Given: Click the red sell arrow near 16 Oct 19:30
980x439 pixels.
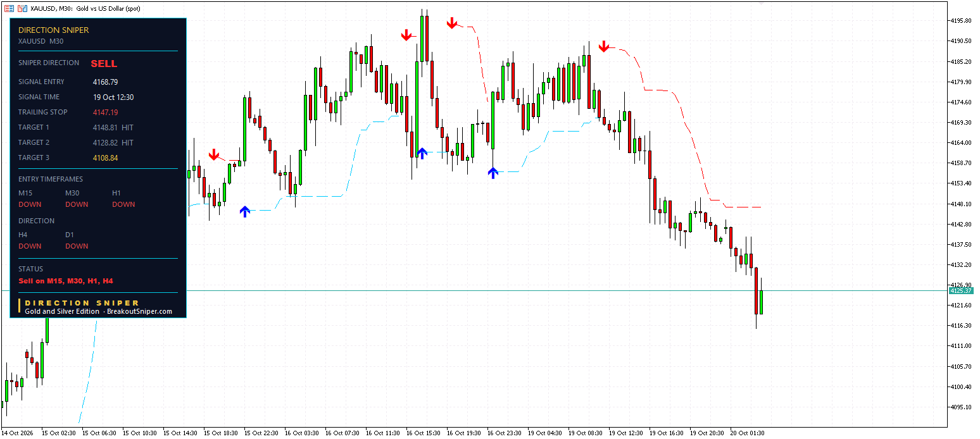Looking at the screenshot, I should (x=452, y=23).
